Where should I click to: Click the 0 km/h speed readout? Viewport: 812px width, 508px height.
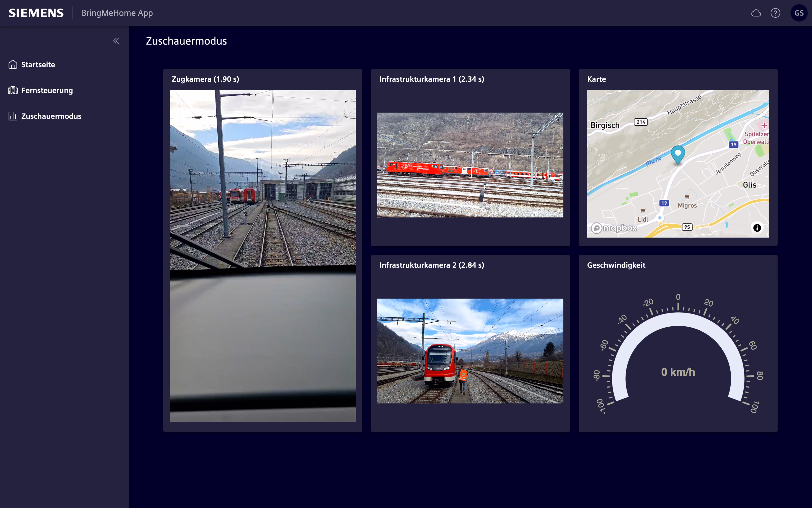coord(678,372)
